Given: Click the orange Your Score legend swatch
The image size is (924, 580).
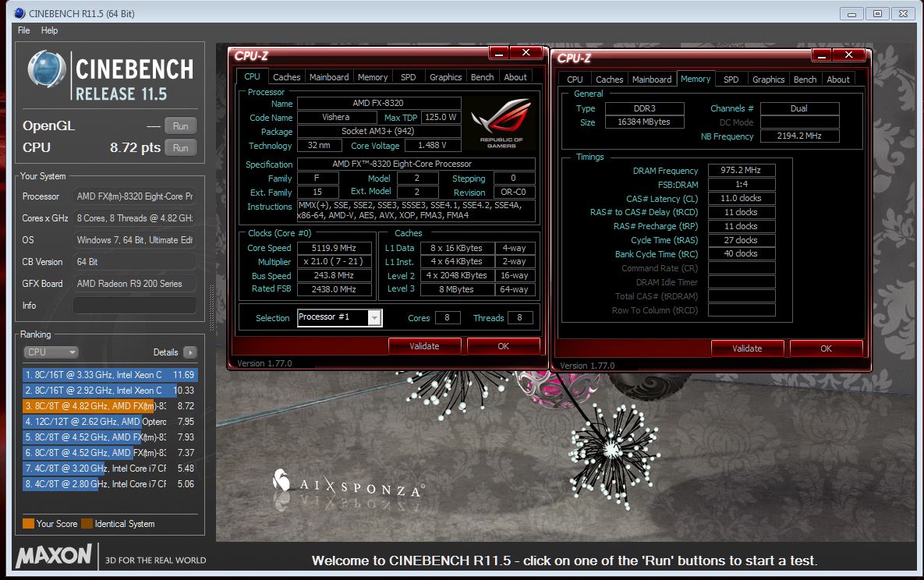Looking at the screenshot, I should coord(28,523).
